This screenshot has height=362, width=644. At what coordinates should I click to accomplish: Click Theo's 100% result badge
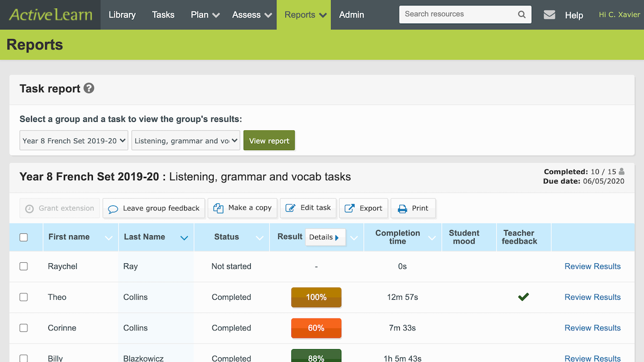click(316, 297)
